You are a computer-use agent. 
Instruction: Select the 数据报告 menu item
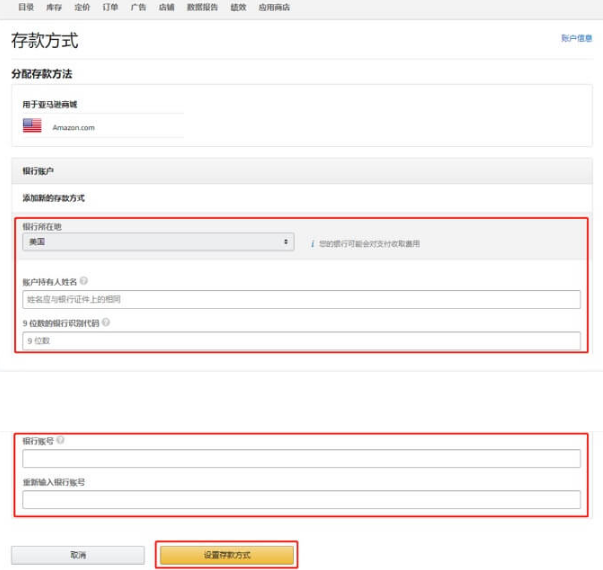point(202,6)
